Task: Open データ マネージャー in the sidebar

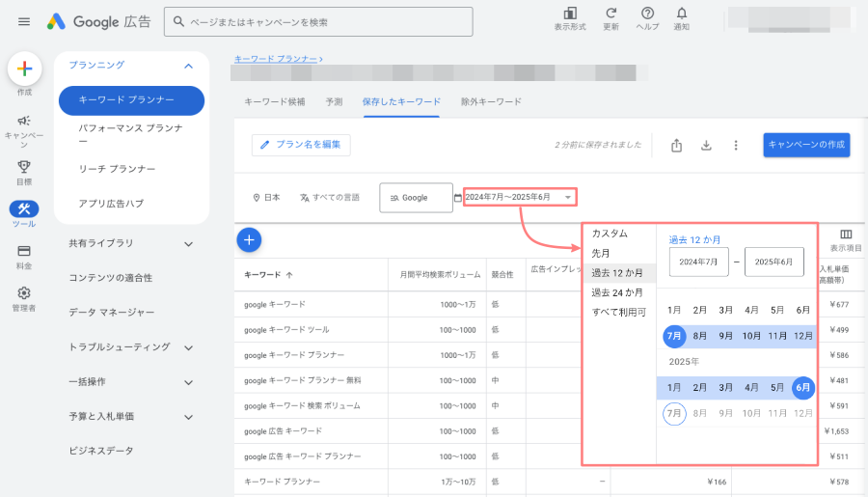Action: (111, 313)
